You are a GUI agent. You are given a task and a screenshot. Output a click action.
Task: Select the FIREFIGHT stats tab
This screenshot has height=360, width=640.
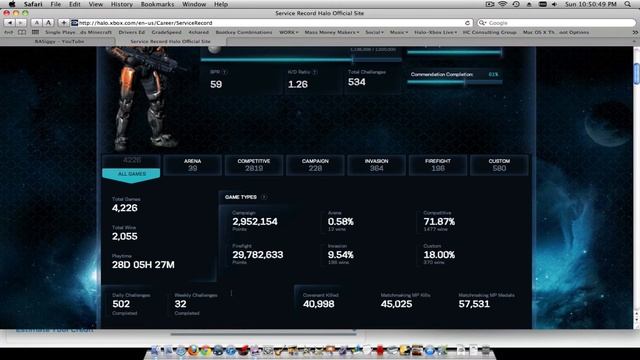click(438, 165)
